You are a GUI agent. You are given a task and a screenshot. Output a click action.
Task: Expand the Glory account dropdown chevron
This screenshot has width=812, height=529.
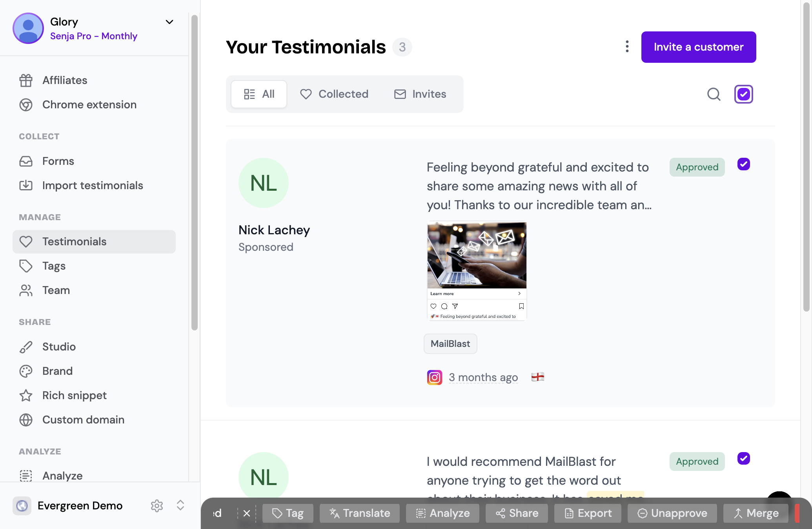(169, 22)
